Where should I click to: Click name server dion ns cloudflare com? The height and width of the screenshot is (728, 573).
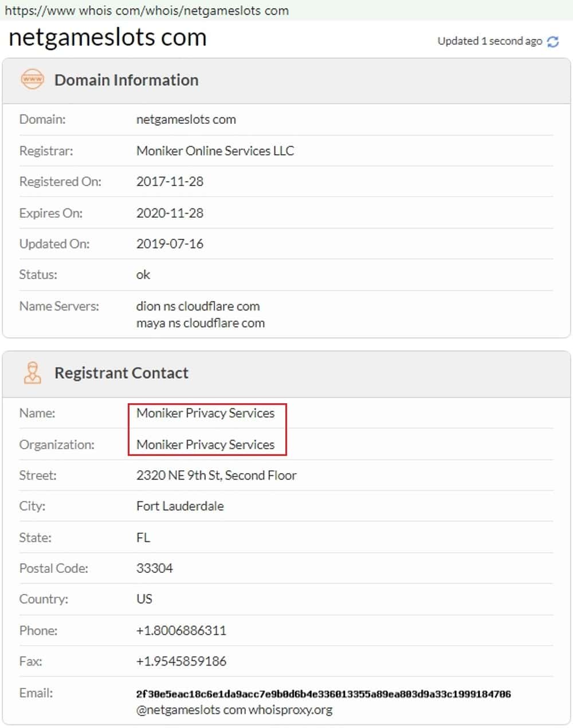[198, 306]
